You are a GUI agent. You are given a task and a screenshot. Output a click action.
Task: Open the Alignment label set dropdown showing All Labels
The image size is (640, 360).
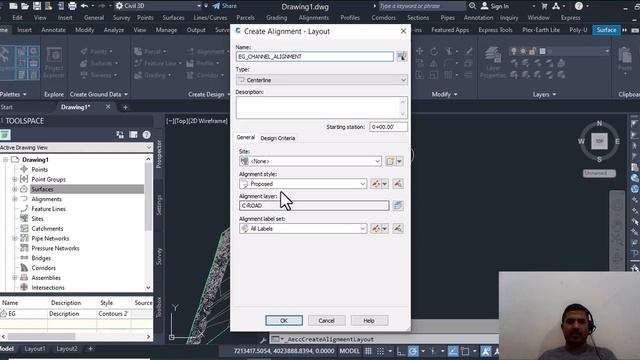(x=303, y=229)
